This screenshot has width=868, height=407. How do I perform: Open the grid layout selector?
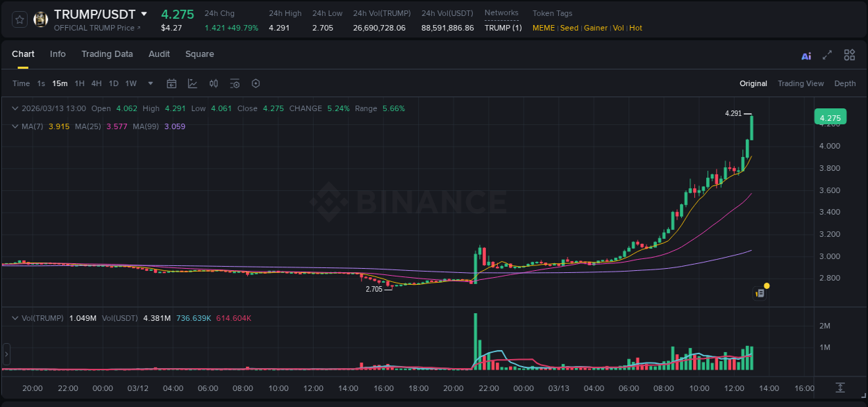pos(849,55)
